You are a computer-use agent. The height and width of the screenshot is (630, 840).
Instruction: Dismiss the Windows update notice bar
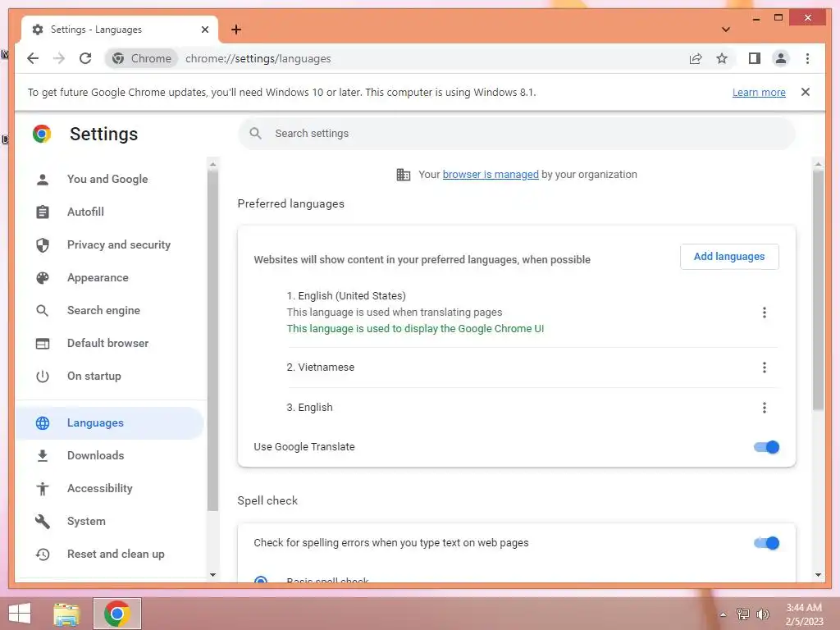806,92
